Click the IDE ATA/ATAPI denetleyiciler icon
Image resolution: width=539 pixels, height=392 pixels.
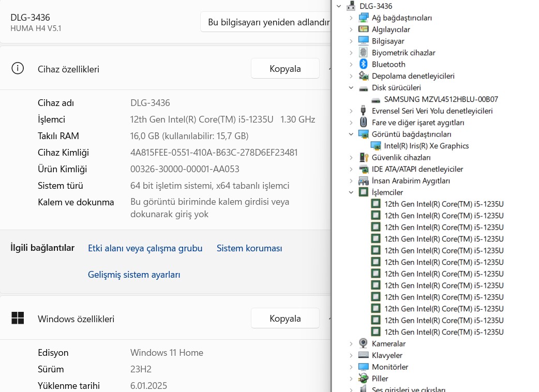coord(363,169)
